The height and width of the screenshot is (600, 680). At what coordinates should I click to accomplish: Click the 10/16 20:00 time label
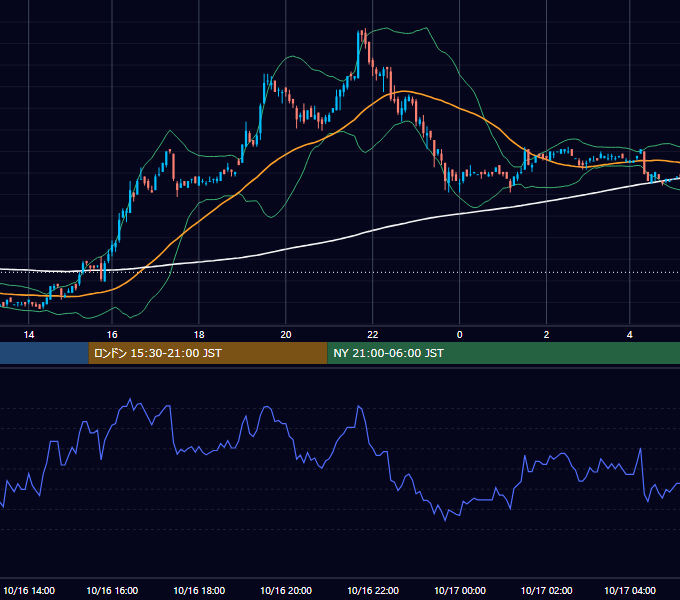[286, 590]
